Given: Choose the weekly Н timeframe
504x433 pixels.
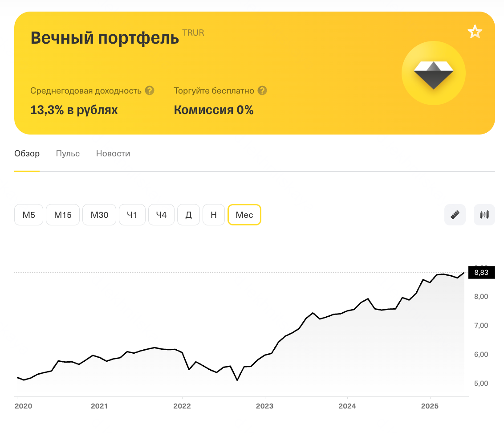Looking at the screenshot, I should (x=214, y=215).
